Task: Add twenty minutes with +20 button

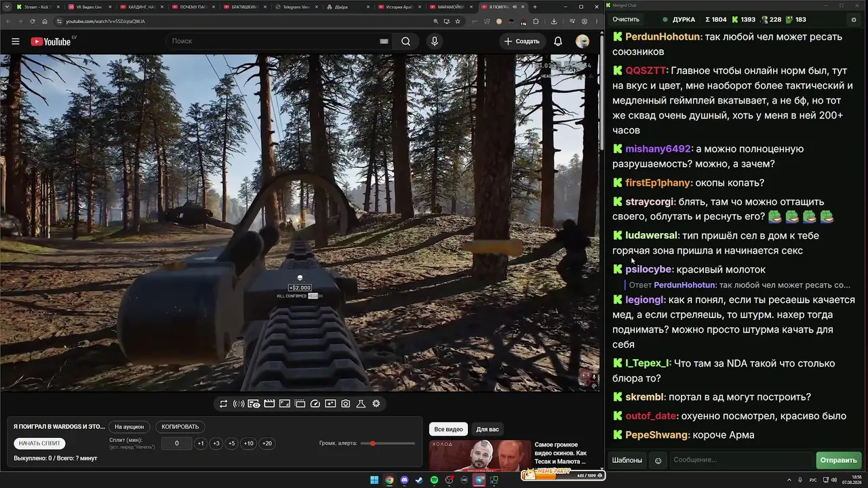Action: coord(267,443)
